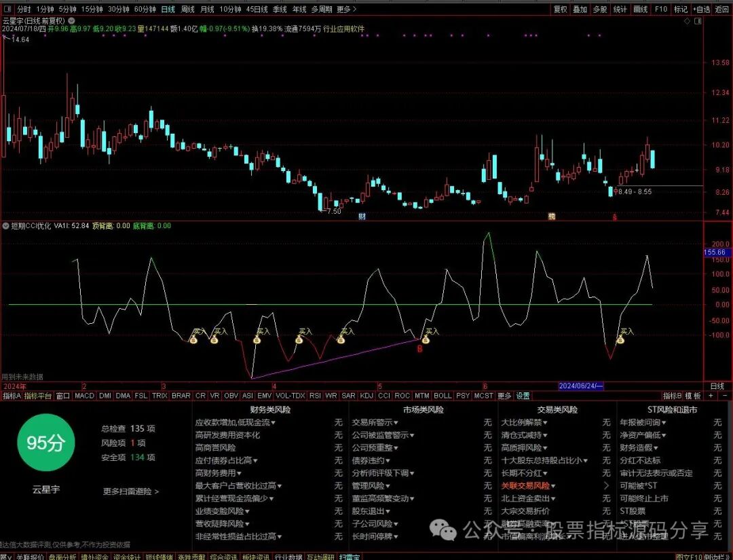Screen dimensions: 733x560
Task: Expand 更多 periods menu in top bar
Action: point(346,10)
